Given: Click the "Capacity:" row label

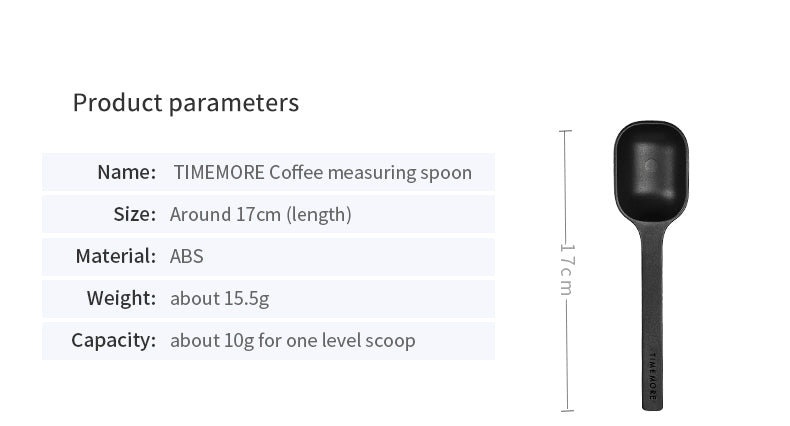Looking at the screenshot, I should coord(113,340).
